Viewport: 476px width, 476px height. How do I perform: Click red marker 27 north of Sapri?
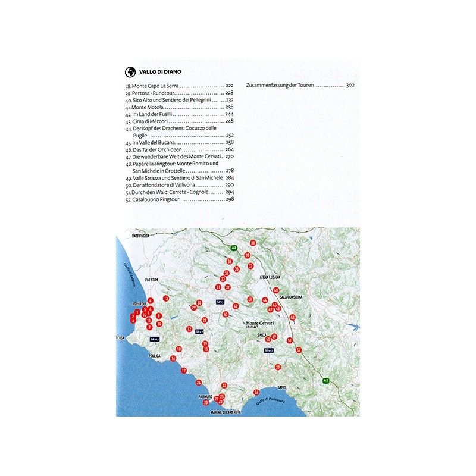[278, 367]
